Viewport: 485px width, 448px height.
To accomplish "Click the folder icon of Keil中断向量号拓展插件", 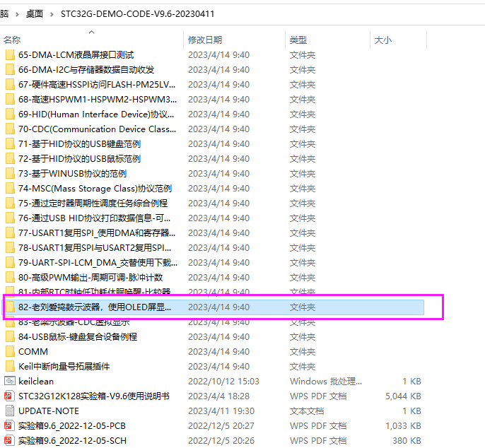I will [x=10, y=367].
